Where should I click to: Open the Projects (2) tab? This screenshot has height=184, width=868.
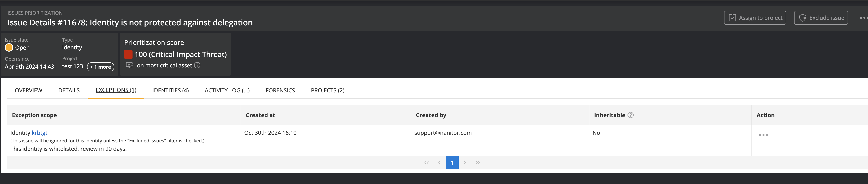(x=327, y=90)
